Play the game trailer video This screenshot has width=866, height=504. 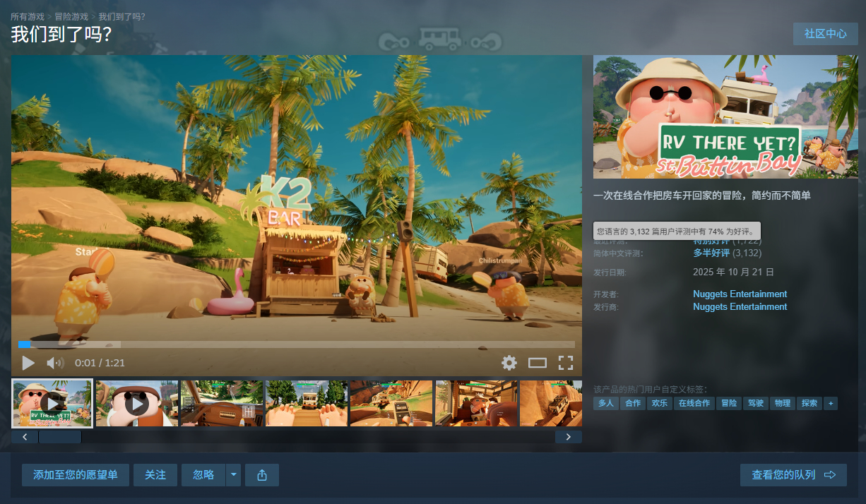28,363
